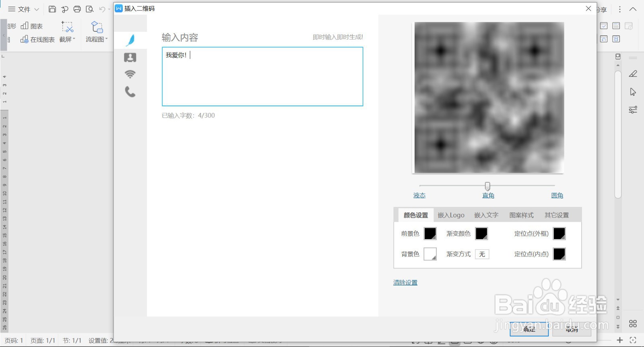
Task: Pick the 定位点(内点) color swatch
Action: (x=559, y=254)
